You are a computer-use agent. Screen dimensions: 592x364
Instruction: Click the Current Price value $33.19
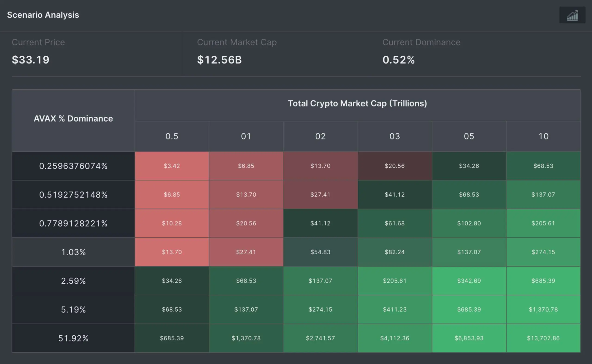coord(31,60)
